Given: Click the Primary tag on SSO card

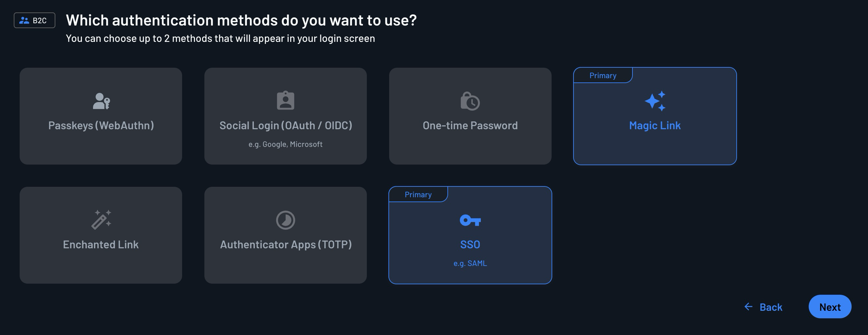Looking at the screenshot, I should pos(418,195).
